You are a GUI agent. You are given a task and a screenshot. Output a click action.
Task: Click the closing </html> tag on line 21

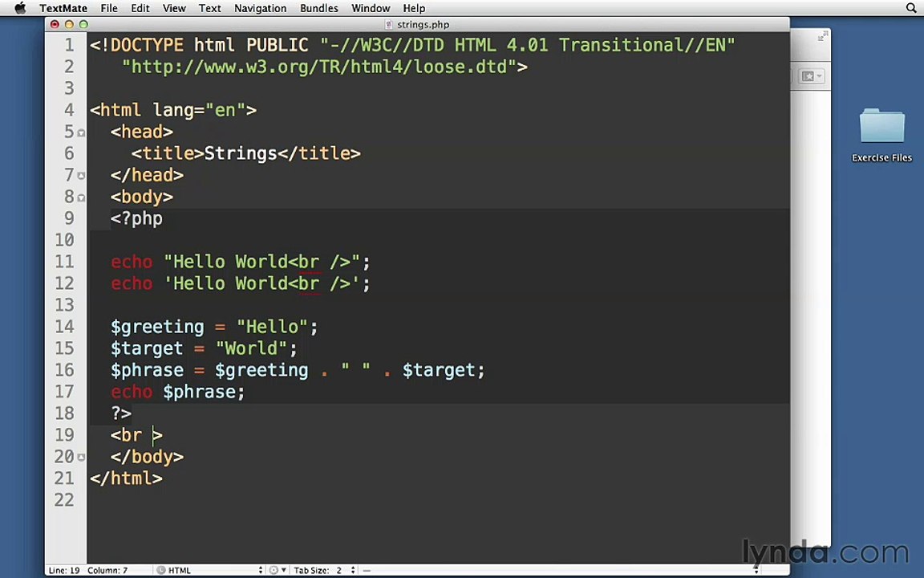pos(126,478)
